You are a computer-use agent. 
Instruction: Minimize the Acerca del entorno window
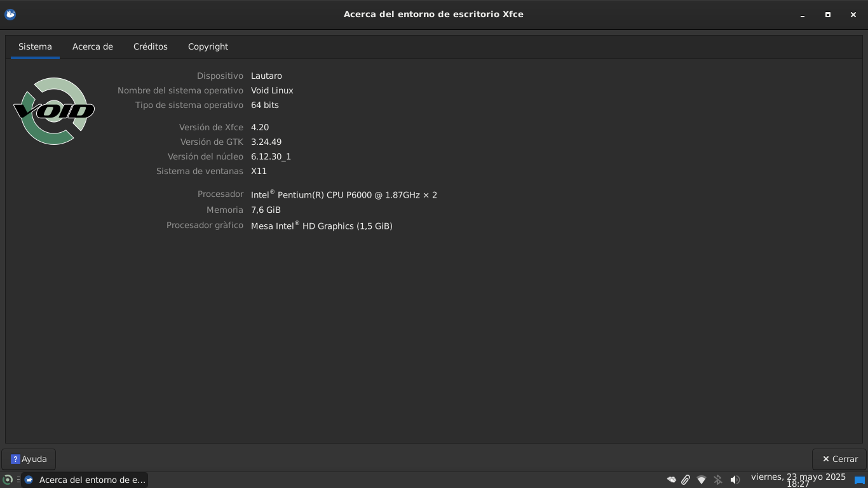(x=803, y=15)
